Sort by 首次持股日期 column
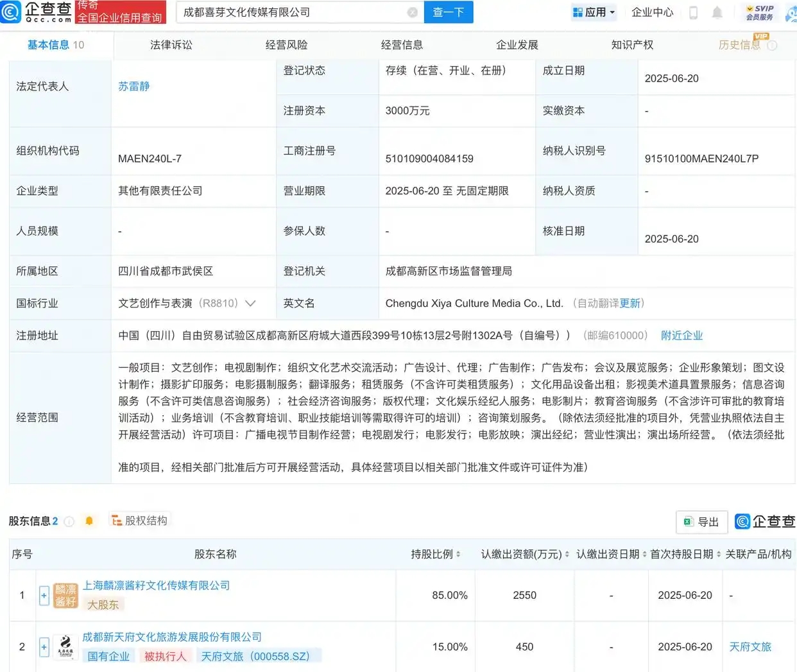Viewport: 797px width, 672px height. (x=719, y=554)
